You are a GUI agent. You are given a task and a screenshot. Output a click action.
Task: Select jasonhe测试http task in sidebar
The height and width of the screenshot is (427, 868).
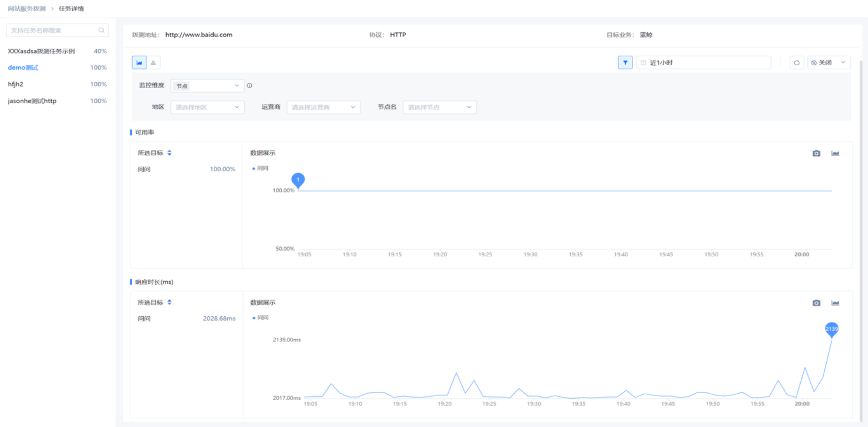pyautogui.click(x=32, y=101)
